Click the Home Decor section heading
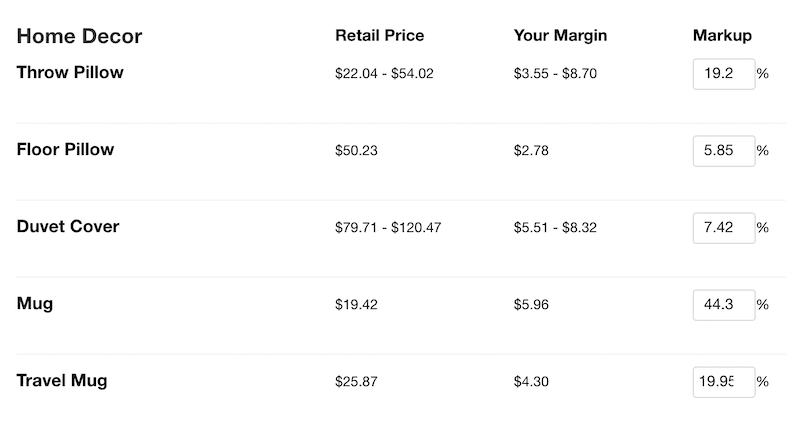The width and height of the screenshot is (800, 426). [x=79, y=36]
